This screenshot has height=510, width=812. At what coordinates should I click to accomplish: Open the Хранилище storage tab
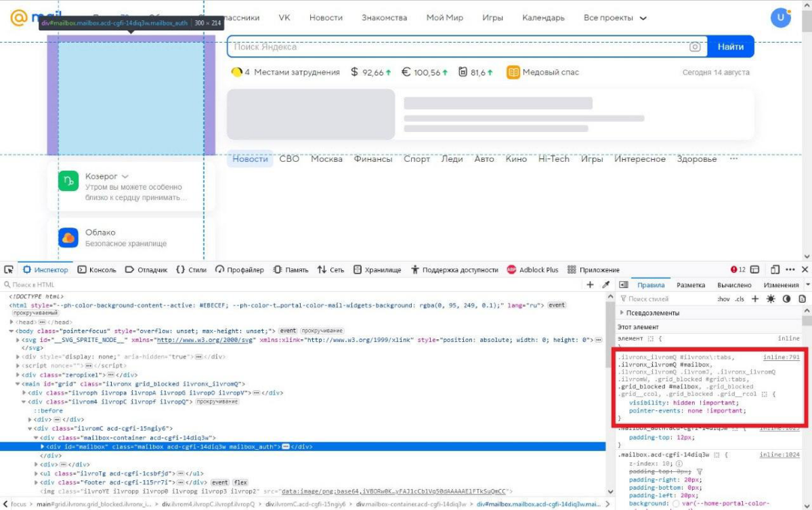(x=377, y=270)
